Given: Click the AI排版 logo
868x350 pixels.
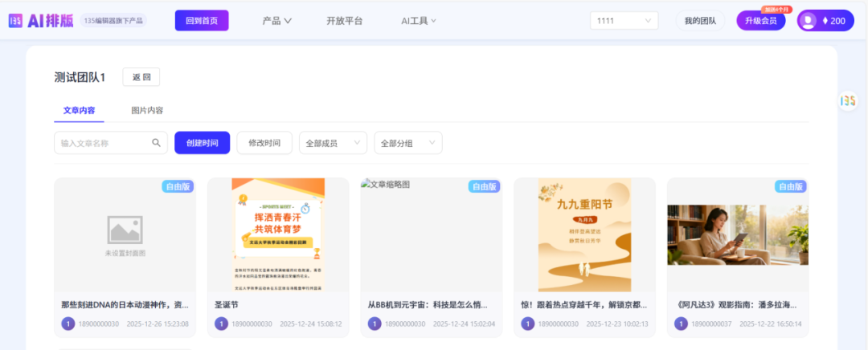Looking at the screenshot, I should 42,21.
